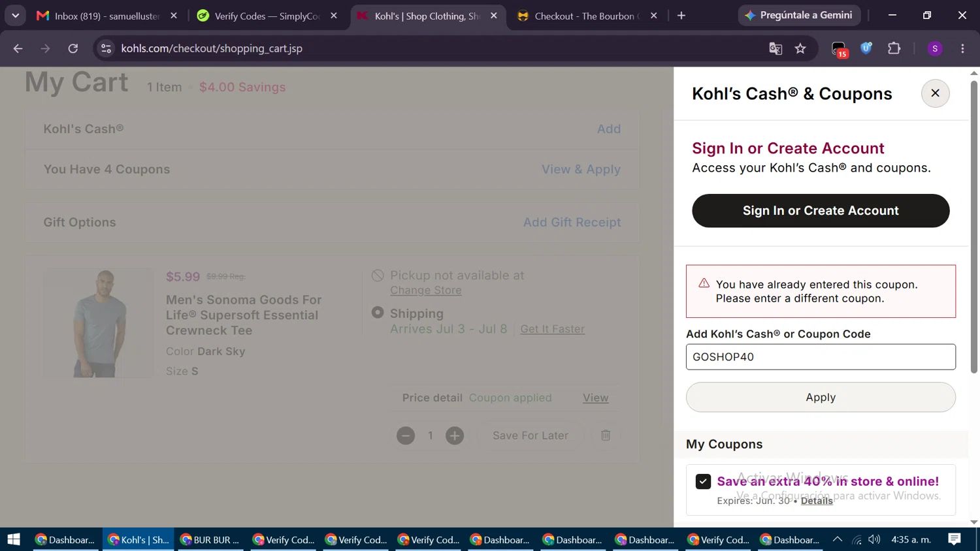
Task: Open the taskbar clock 4:35 a. m.
Action: pos(911,539)
